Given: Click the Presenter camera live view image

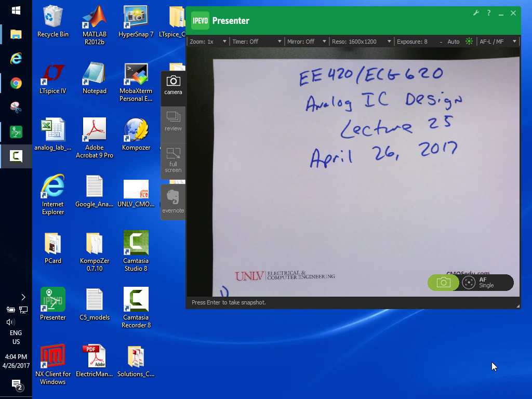Looking at the screenshot, I should 353,172.
